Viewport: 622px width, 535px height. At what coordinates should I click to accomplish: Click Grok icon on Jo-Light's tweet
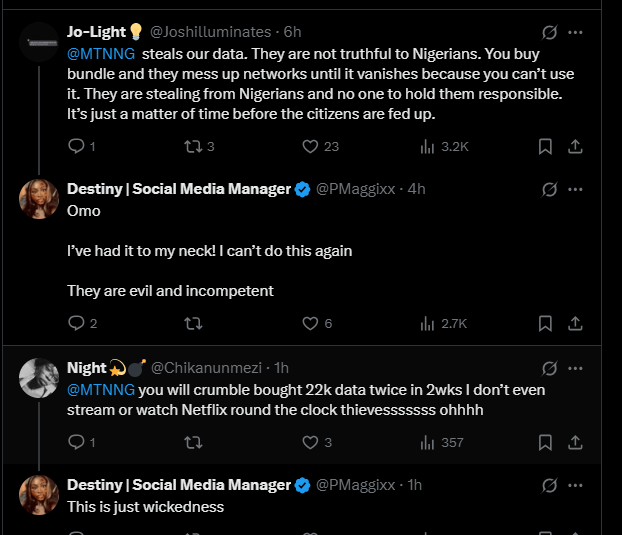(549, 32)
